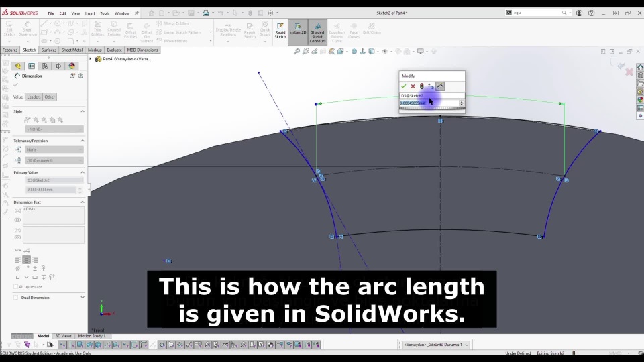Open the File menu

point(51,13)
